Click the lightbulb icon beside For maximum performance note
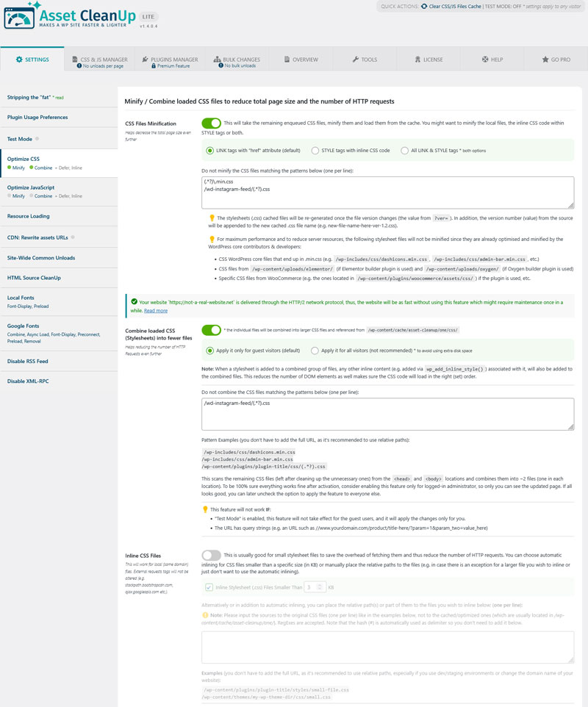 point(212,240)
